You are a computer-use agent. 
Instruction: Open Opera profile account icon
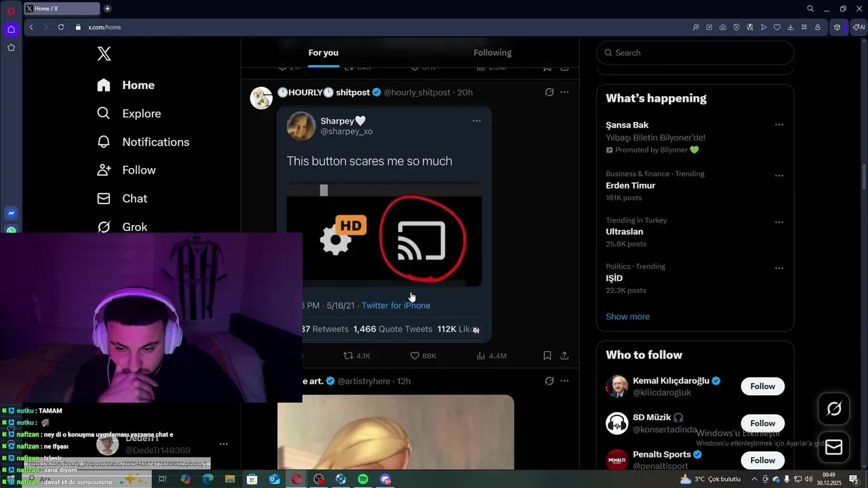[818, 27]
